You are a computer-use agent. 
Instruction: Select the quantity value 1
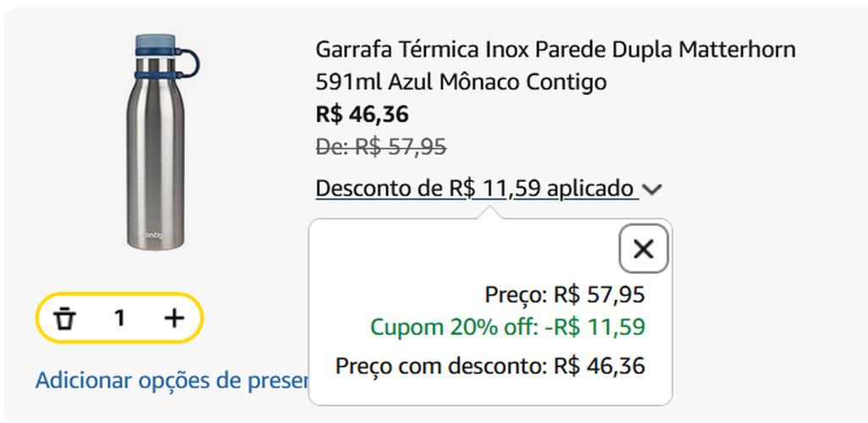click(x=120, y=318)
